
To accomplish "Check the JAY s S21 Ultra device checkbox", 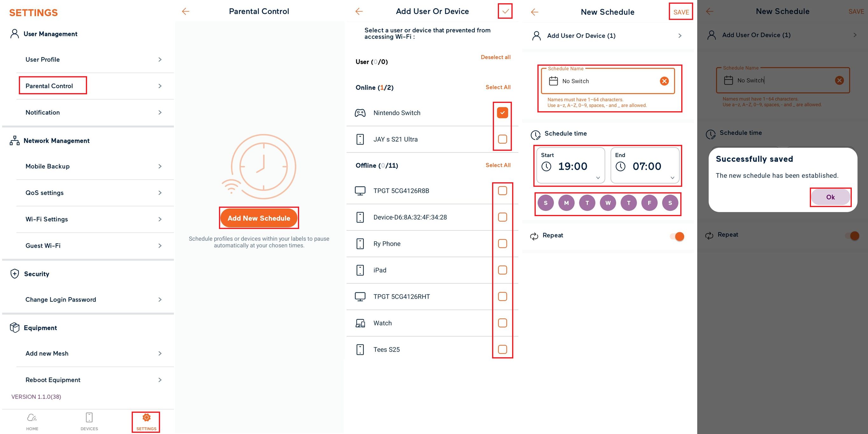I will point(502,139).
